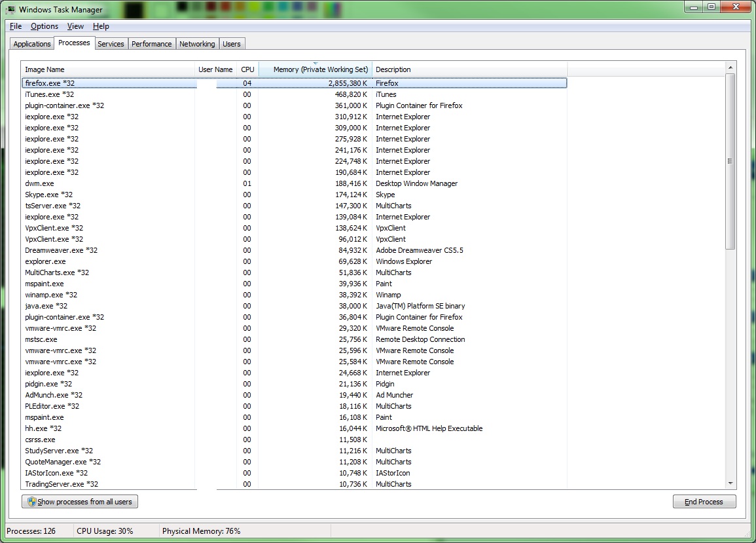Select the firefox.exe *32 process
The width and height of the screenshot is (756, 543).
pos(294,83)
